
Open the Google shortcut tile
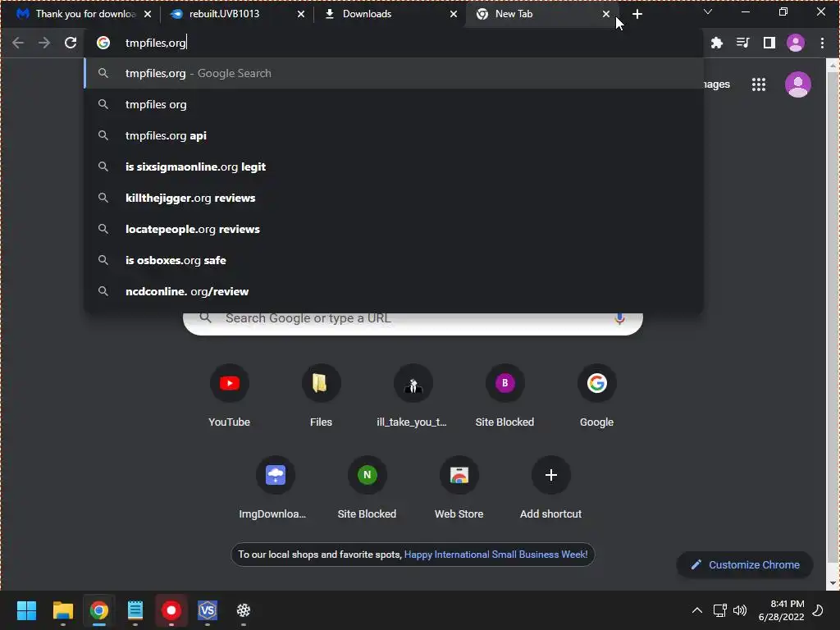(x=596, y=396)
